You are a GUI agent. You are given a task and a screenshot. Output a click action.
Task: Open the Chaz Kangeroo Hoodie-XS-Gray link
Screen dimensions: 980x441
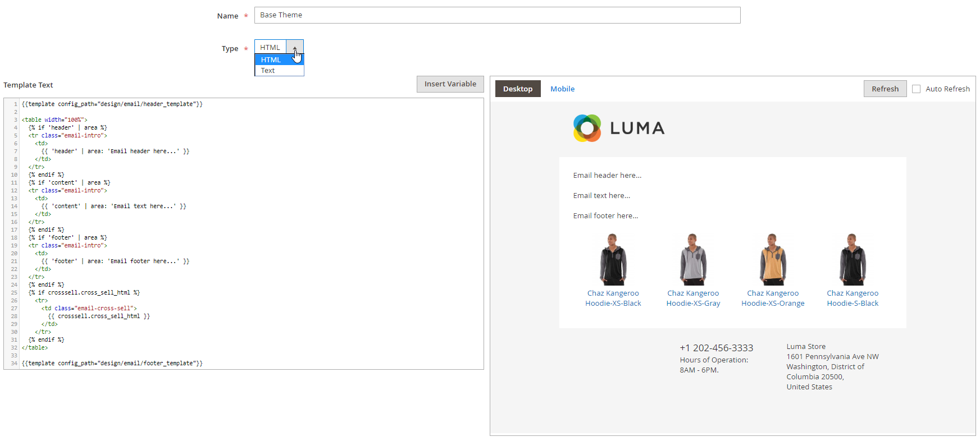pos(693,298)
